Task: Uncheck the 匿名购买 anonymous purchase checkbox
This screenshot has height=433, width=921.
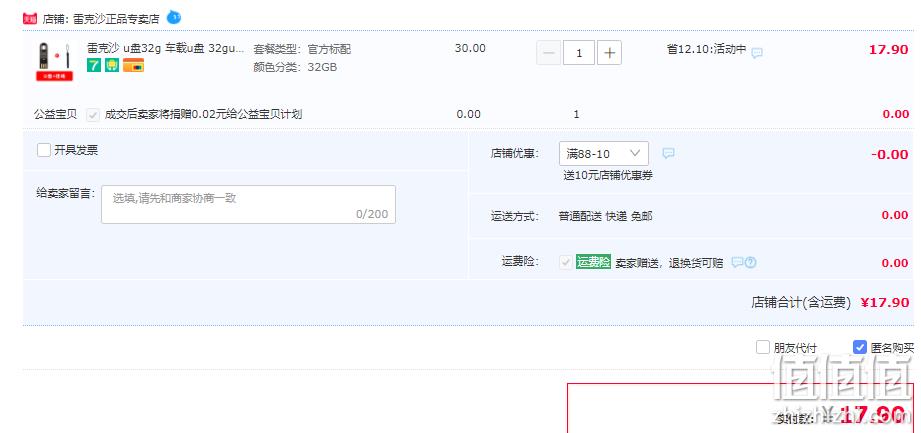Action: (x=860, y=347)
